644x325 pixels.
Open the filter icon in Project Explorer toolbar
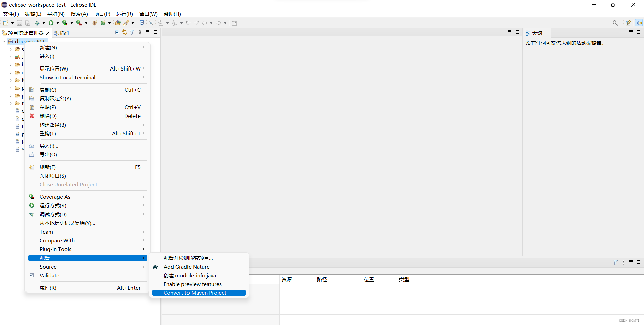pyautogui.click(x=132, y=32)
